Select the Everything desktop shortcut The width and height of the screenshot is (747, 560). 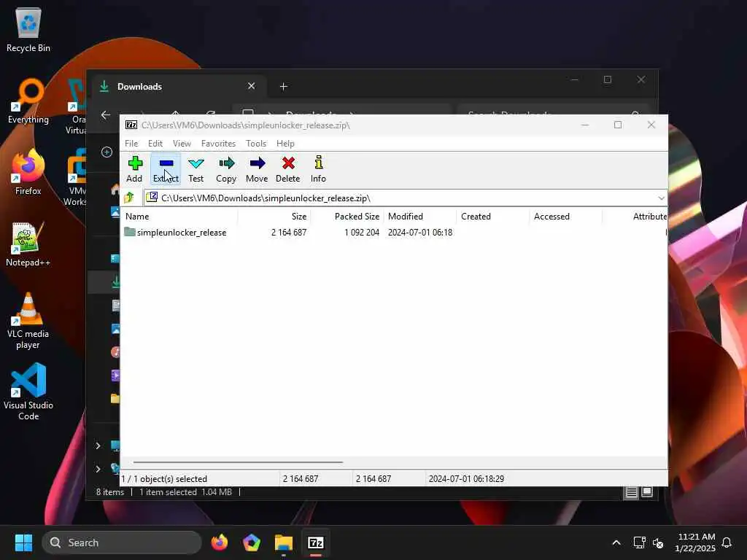(x=28, y=101)
